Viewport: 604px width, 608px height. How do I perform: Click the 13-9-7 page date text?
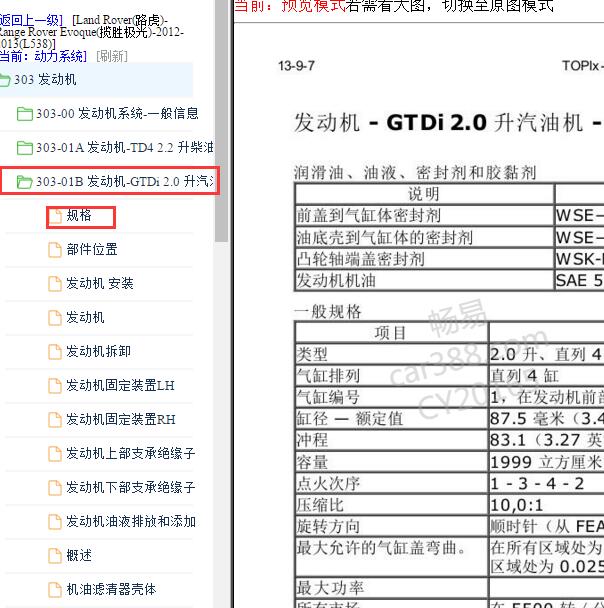(296, 66)
